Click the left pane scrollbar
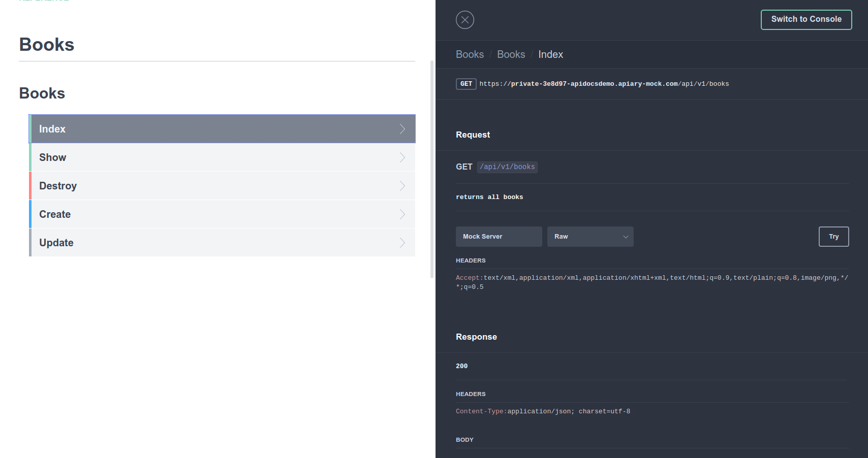This screenshot has height=458, width=868. [x=432, y=169]
